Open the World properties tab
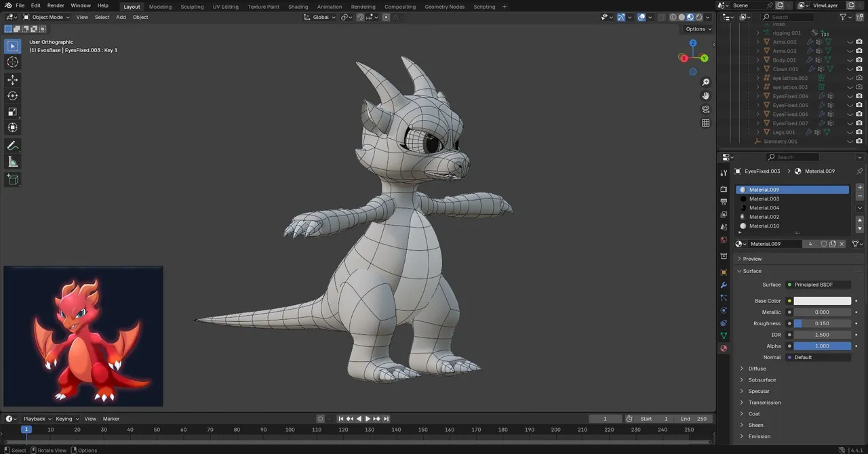 tap(724, 241)
